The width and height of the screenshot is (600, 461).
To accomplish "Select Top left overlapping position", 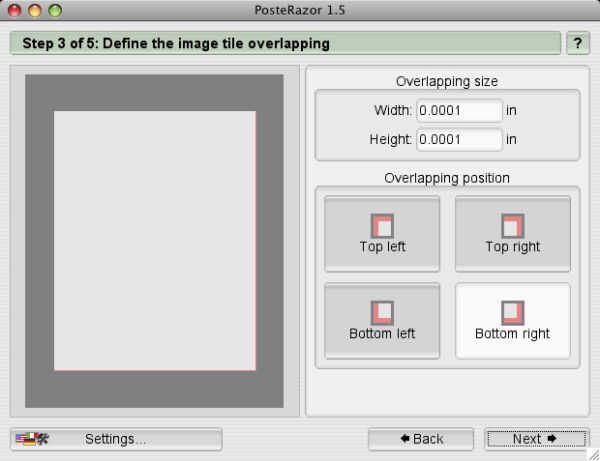I will pos(382,234).
